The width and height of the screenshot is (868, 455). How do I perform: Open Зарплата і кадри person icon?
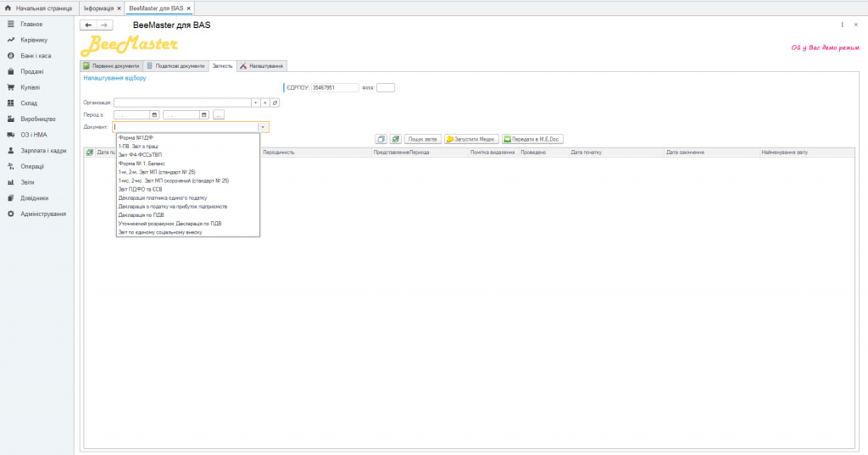pos(10,150)
